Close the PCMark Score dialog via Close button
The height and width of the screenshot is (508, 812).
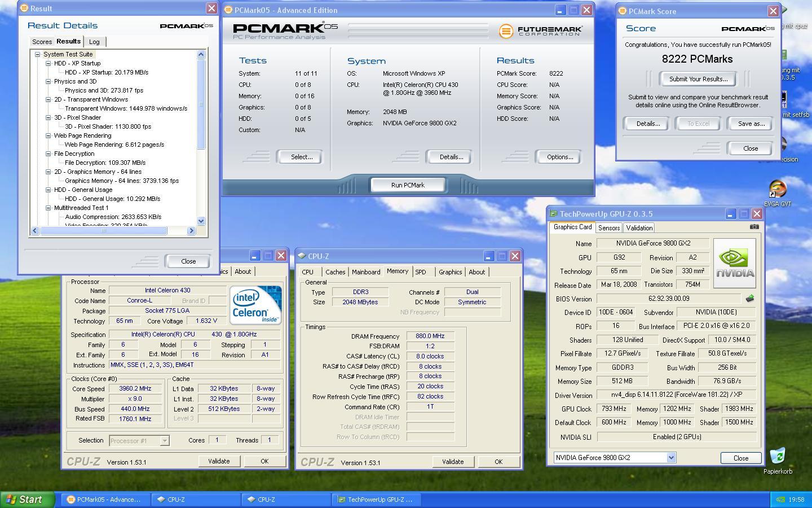pos(751,148)
